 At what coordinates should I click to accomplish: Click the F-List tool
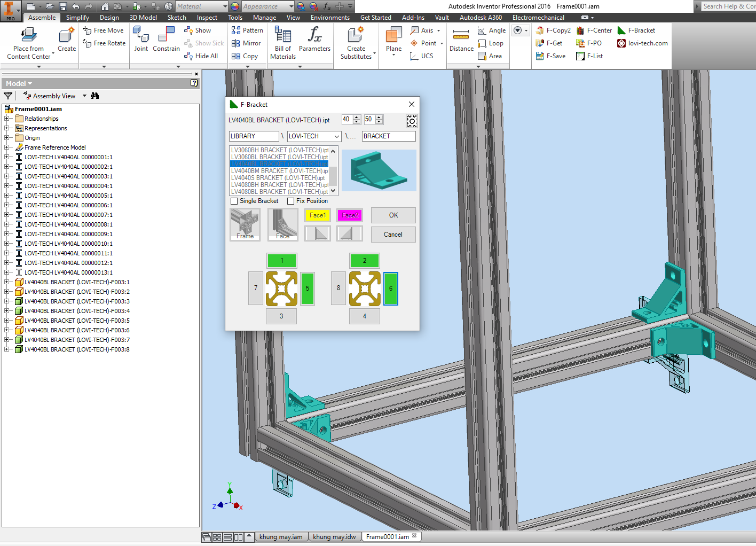(x=589, y=56)
